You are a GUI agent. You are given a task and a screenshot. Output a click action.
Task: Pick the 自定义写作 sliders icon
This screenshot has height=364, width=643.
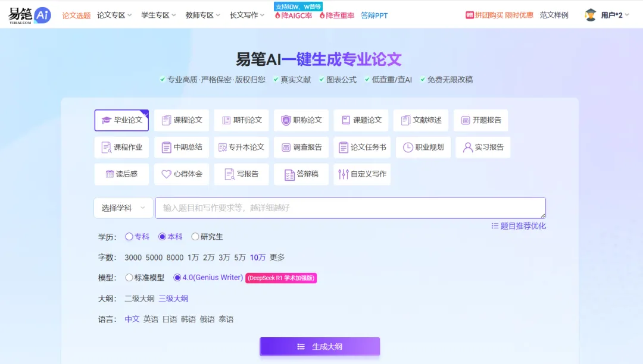coord(344,174)
